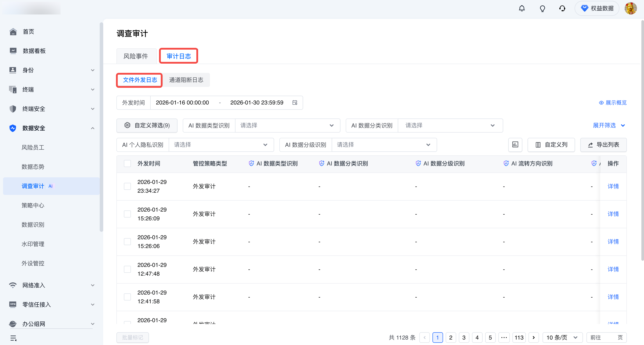
Task: Click the lightbulb tips icon
Action: (542, 9)
